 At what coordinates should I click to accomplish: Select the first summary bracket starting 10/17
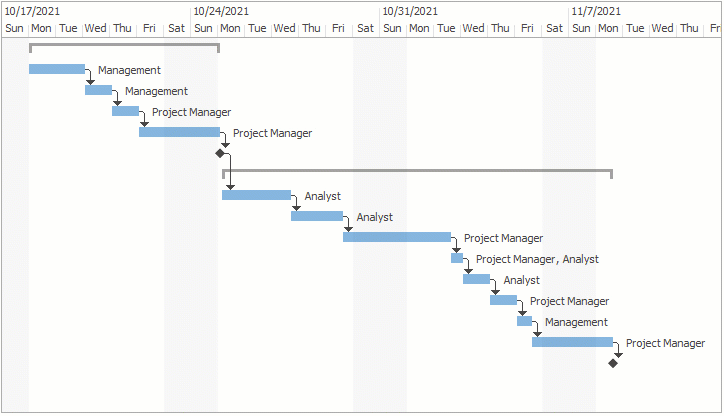coord(124,45)
